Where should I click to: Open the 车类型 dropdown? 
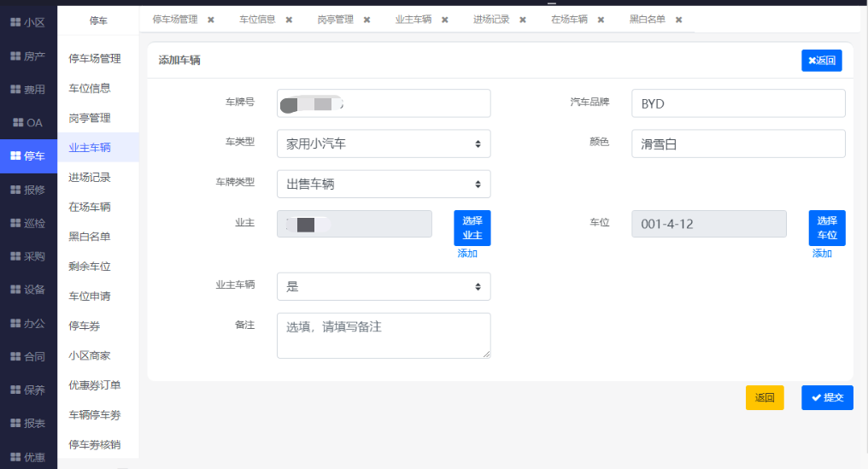point(384,144)
